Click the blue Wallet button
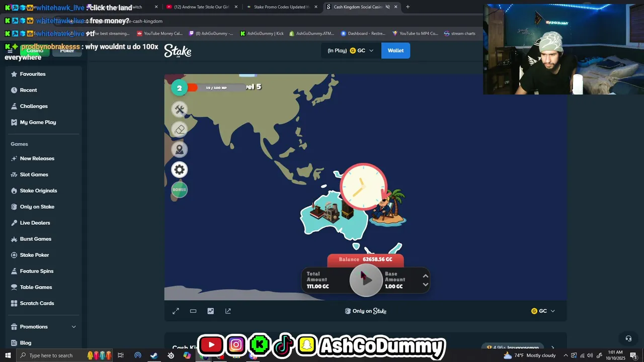This screenshot has width=644, height=362. pyautogui.click(x=395, y=50)
